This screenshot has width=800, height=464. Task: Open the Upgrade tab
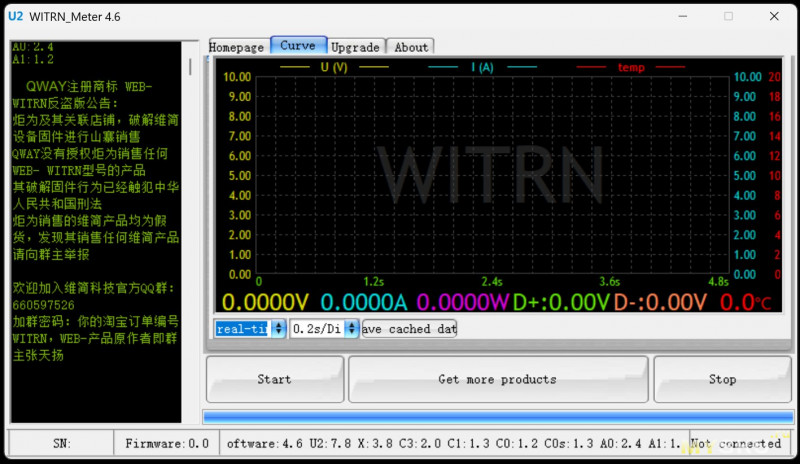point(355,47)
